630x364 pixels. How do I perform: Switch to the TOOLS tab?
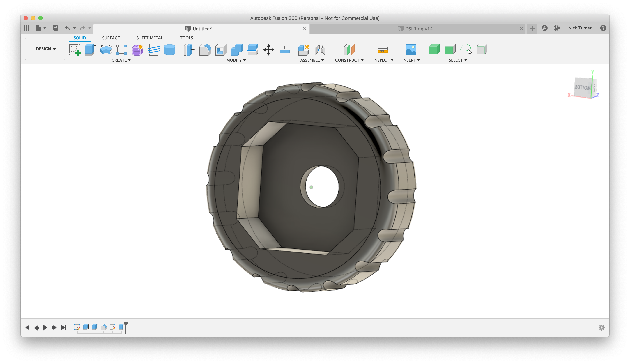coord(186,38)
